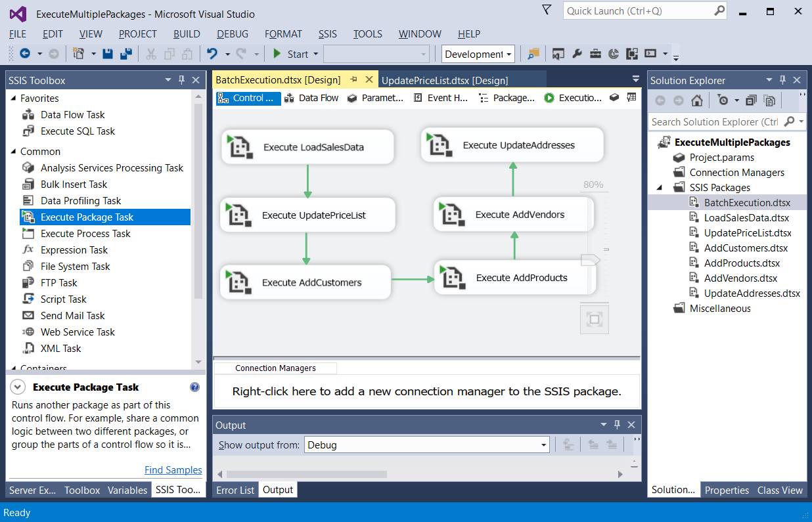The width and height of the screenshot is (812, 522).
Task: Switch to the Variables panel tab
Action: tap(127, 490)
